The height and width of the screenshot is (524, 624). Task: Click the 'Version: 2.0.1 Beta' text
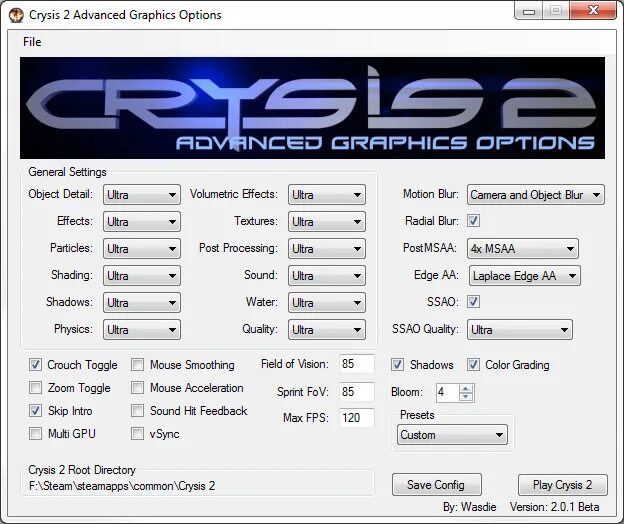tap(555, 507)
